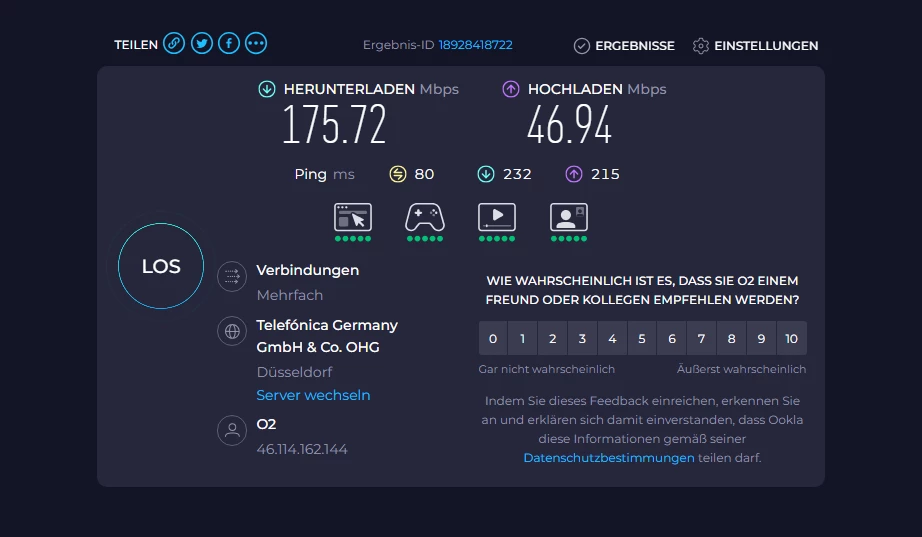
Task: Rate recommendation score 2
Action: (553, 338)
